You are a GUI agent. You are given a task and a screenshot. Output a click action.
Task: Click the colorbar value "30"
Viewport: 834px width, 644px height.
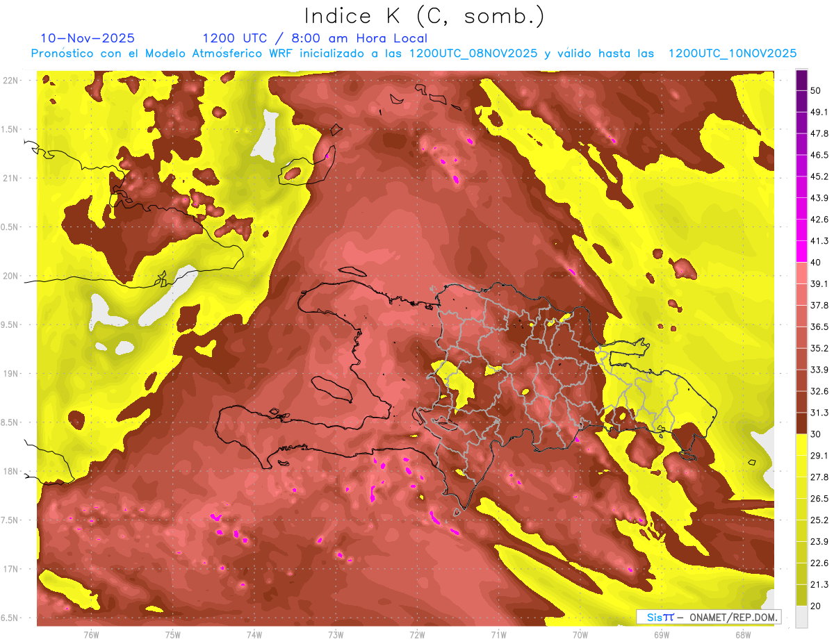pyautogui.click(x=816, y=434)
